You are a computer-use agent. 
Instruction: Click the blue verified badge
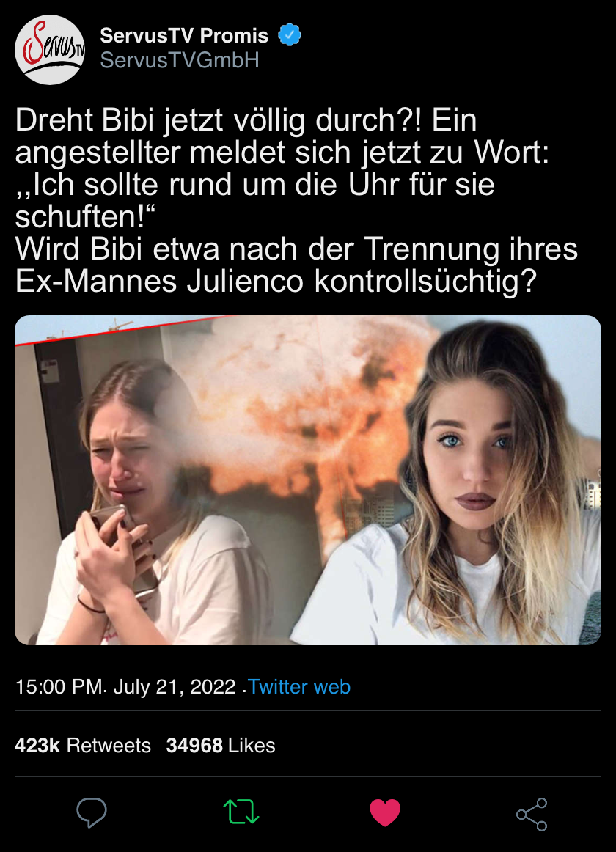289,35
